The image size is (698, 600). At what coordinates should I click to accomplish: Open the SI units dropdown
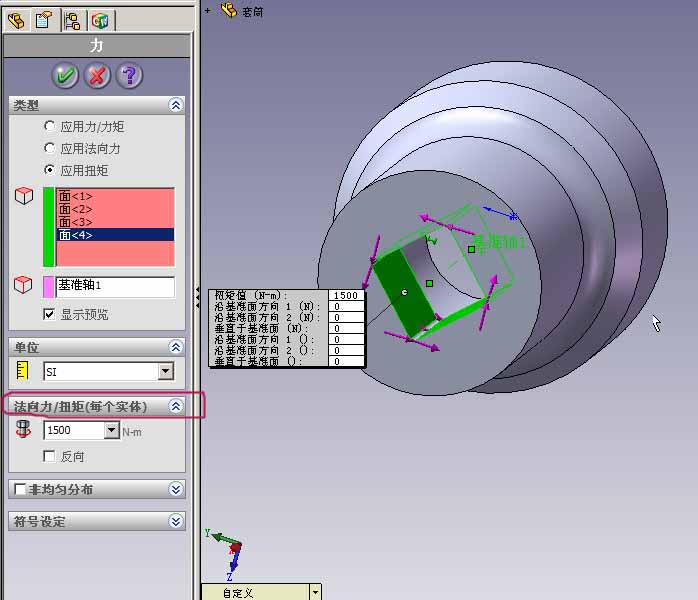pos(166,371)
